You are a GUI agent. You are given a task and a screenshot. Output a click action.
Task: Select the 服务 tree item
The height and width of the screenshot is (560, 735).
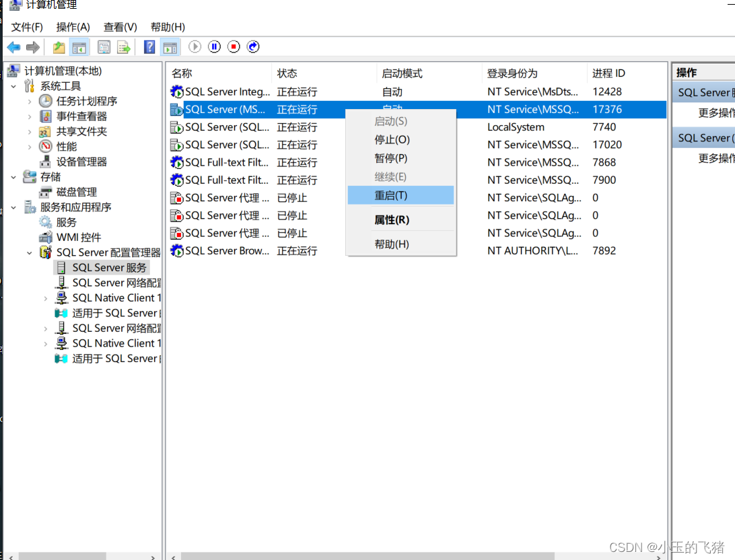coord(65,221)
